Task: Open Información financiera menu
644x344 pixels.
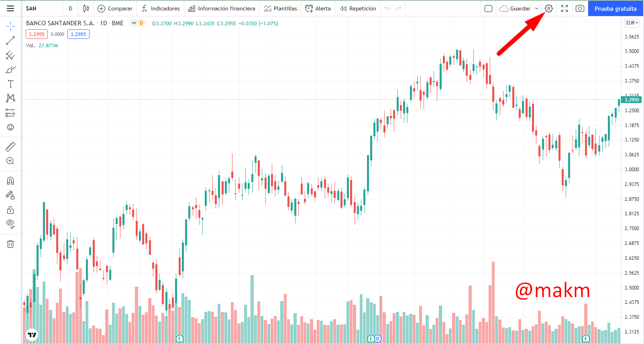Action: pyautogui.click(x=222, y=8)
